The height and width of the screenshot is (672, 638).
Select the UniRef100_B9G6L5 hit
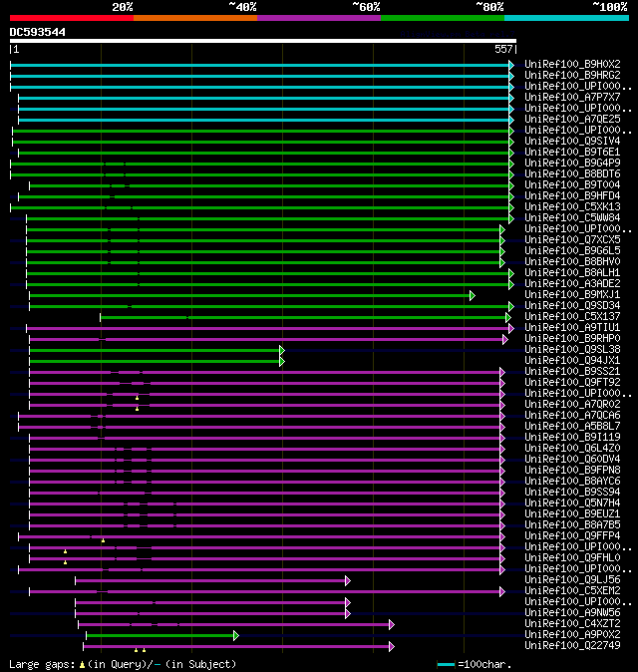click(572, 250)
